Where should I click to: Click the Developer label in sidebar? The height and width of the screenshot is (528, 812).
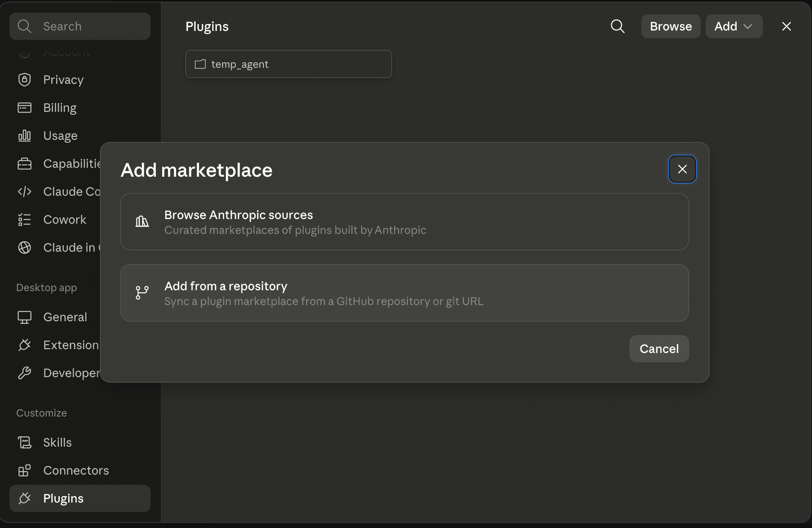coord(72,373)
